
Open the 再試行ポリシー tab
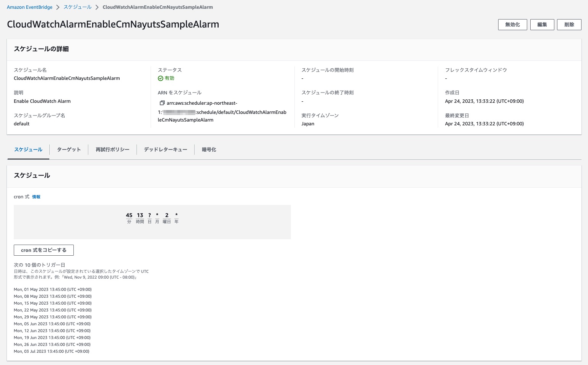pyautogui.click(x=113, y=149)
